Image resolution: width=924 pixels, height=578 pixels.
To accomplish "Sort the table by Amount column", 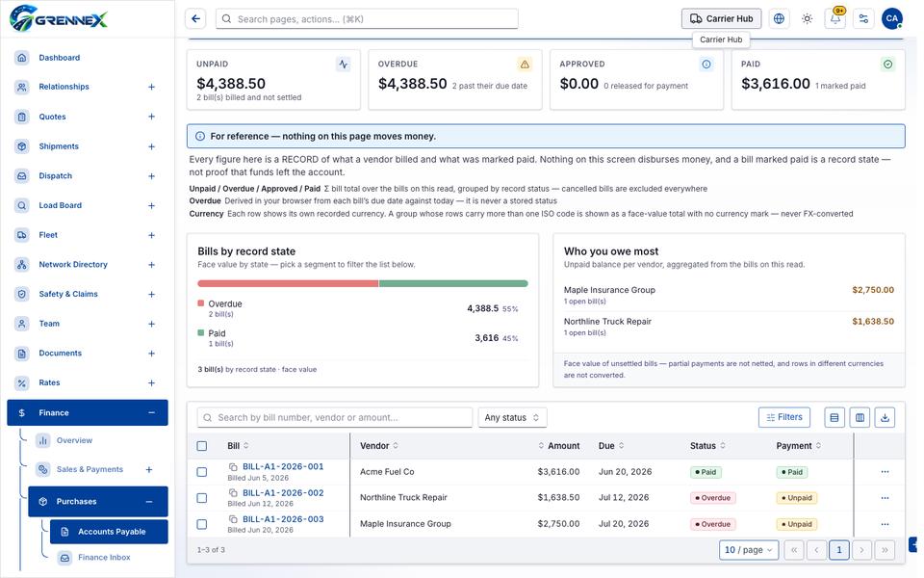I will (558, 446).
